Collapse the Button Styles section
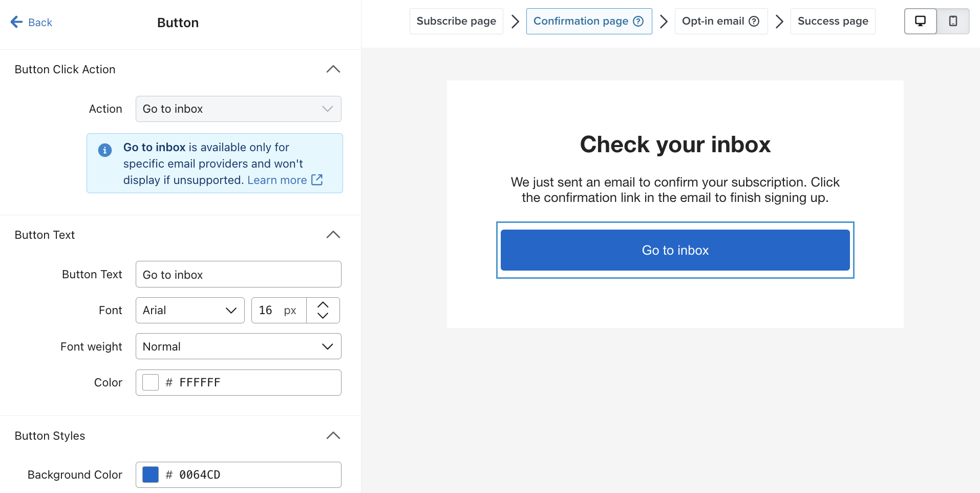This screenshot has width=980, height=493. [333, 436]
